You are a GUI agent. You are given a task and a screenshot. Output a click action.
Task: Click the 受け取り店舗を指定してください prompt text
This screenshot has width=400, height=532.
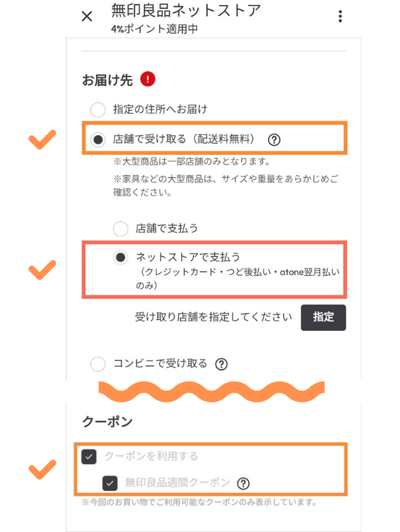(x=214, y=317)
